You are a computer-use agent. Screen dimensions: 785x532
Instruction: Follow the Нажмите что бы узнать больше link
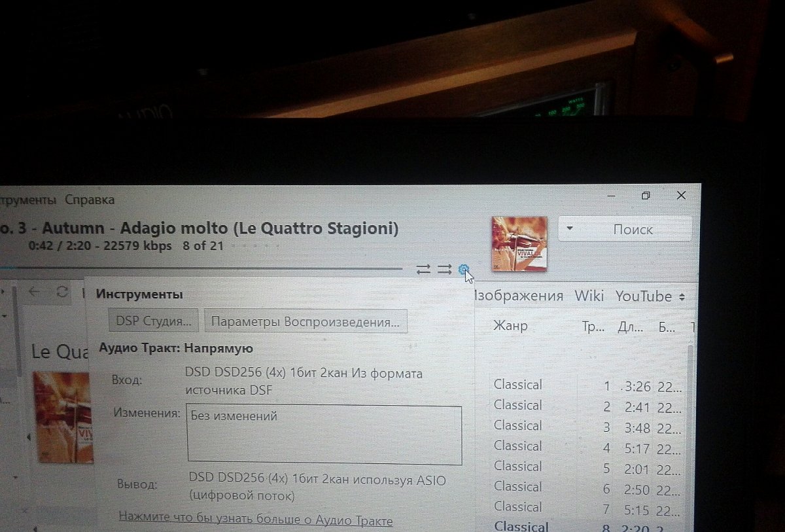click(256, 520)
